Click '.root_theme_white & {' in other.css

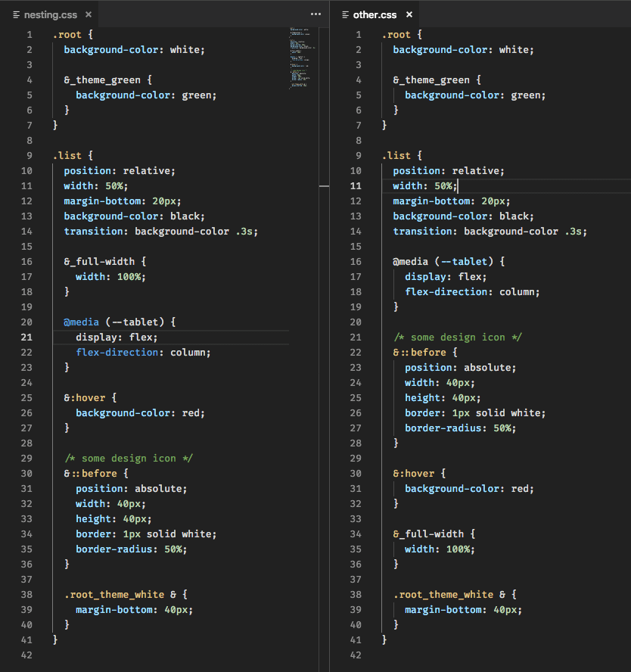[455, 595]
